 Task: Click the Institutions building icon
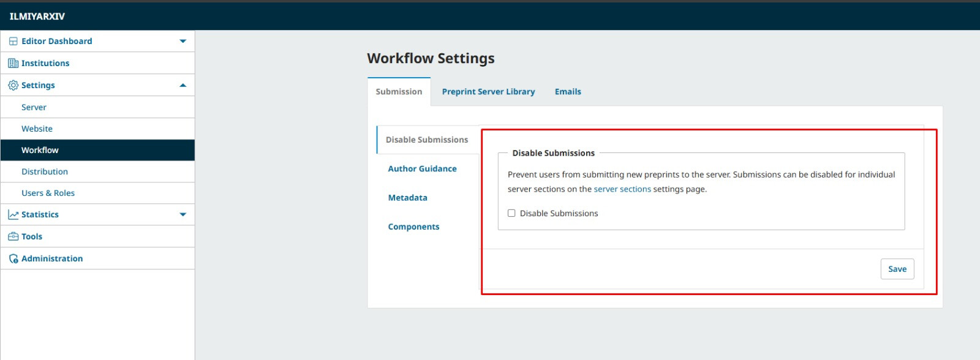[x=13, y=63]
